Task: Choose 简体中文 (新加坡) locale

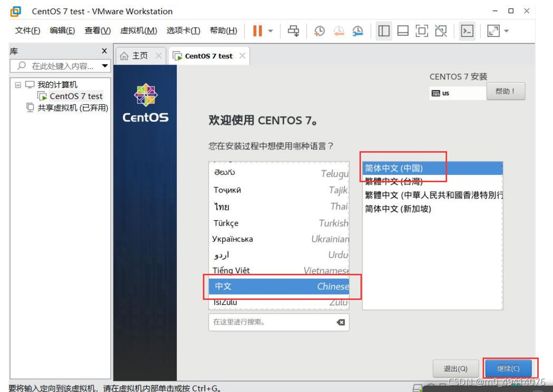Action: (433, 209)
